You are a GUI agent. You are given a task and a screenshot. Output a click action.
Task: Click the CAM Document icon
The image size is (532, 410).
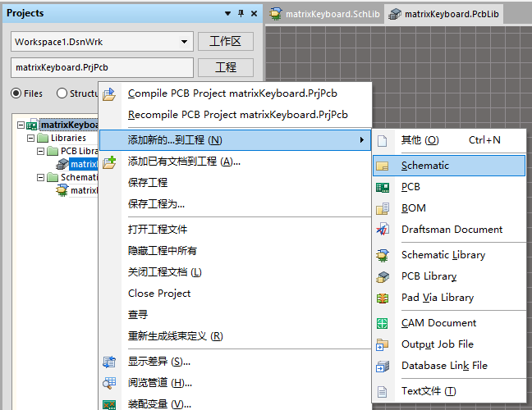coord(383,323)
